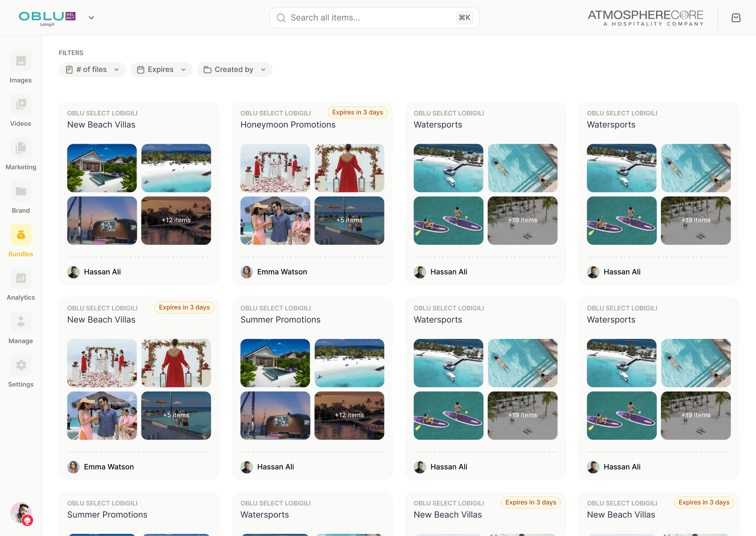The height and width of the screenshot is (536, 756).
Task: Click Emma Watson's name on Honeymoon Promotions
Action: [x=282, y=272]
